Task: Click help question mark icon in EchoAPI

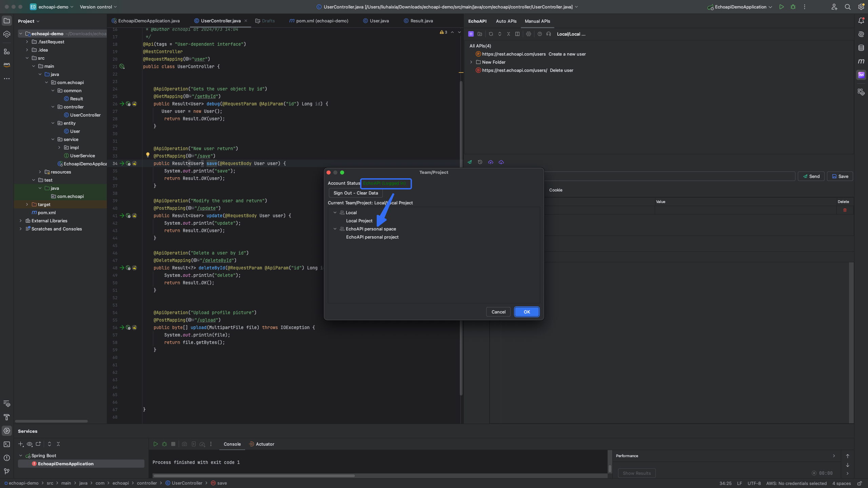Action: coord(539,34)
